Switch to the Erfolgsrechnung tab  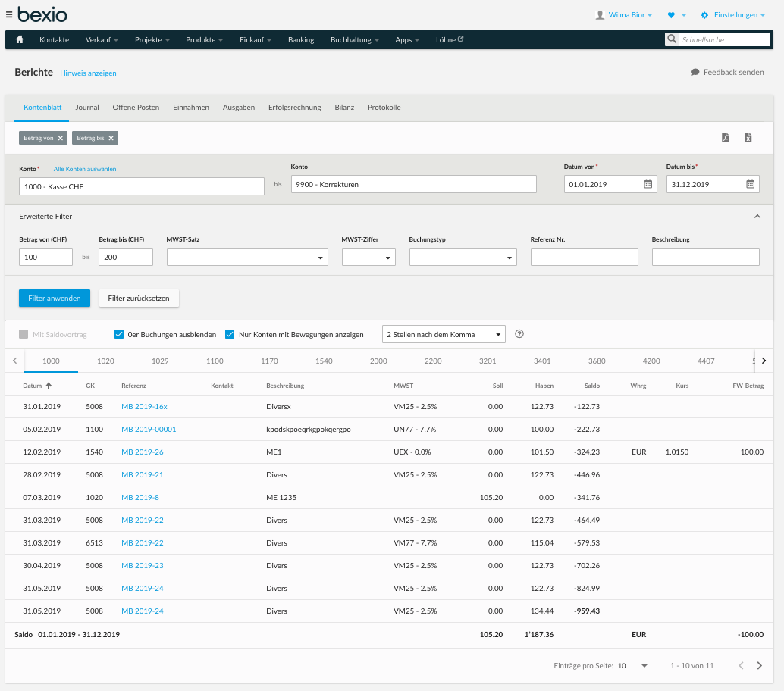point(294,107)
